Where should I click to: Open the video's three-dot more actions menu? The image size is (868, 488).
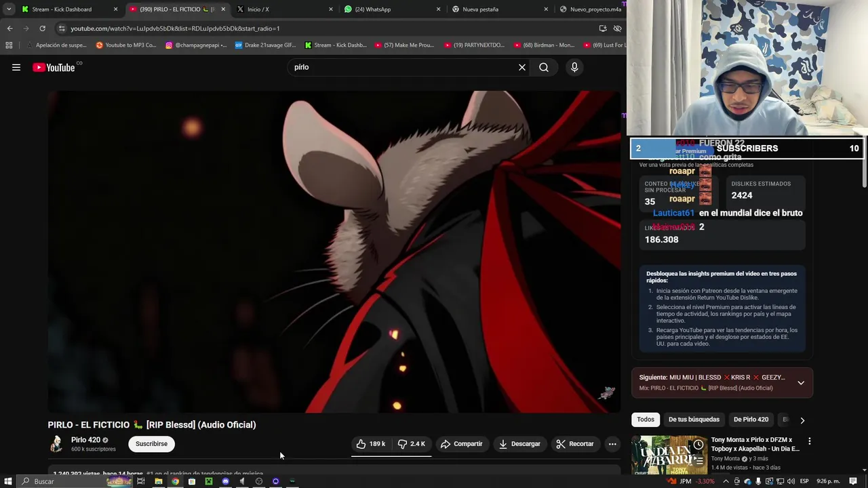tap(612, 444)
